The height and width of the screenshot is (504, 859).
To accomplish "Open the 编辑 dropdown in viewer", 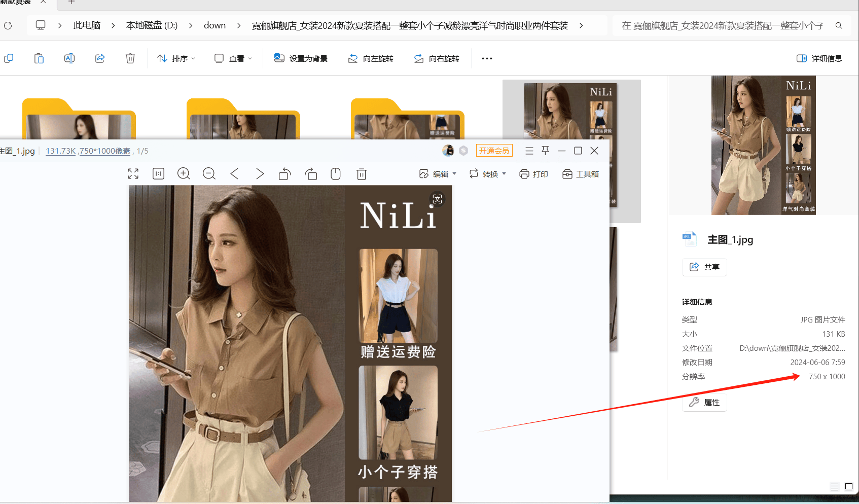I will coord(438,174).
